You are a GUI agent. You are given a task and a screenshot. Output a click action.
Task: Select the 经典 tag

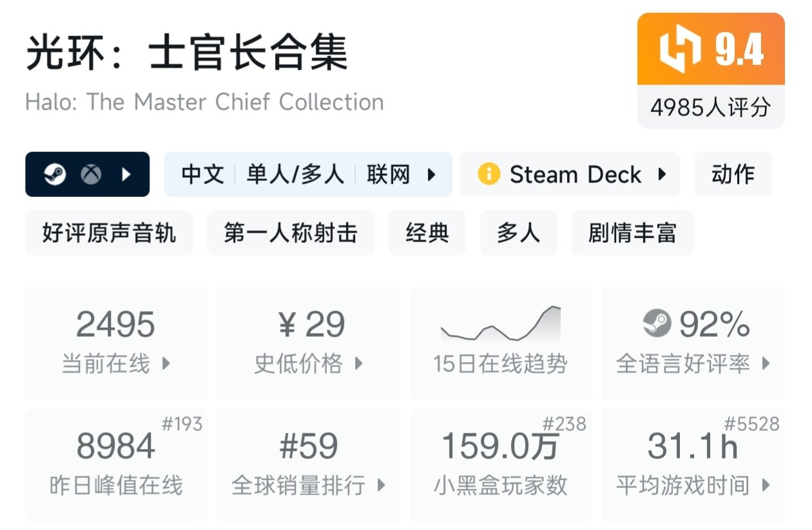(427, 233)
